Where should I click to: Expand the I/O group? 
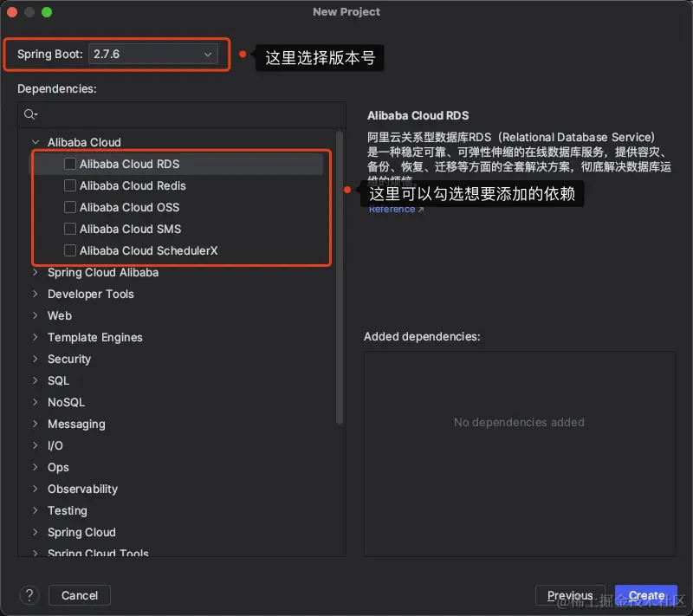[x=36, y=445]
